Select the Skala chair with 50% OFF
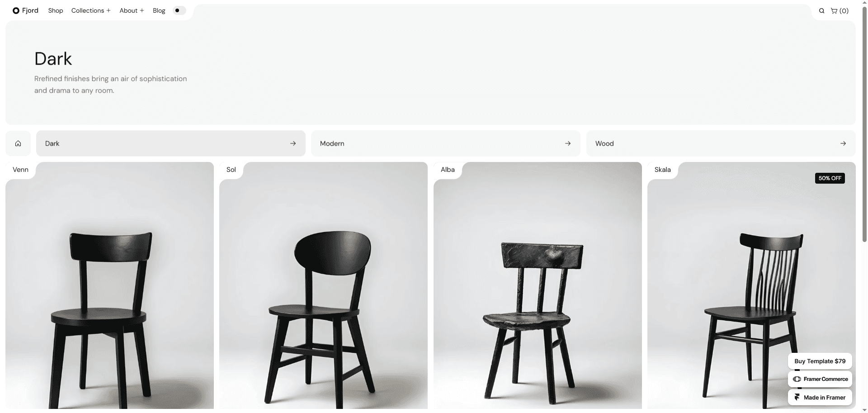Screen dimensions: 868x413 click(751, 285)
